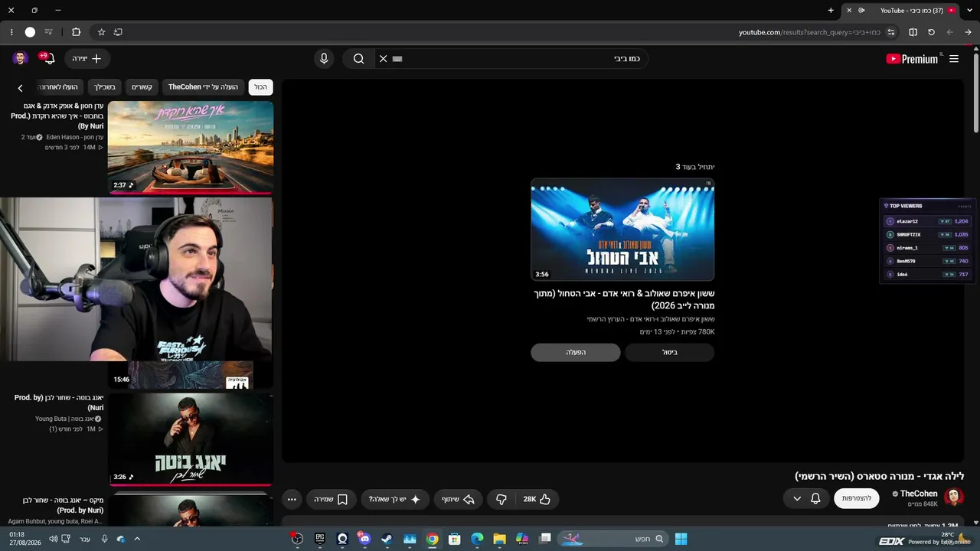Open the 'מיקס – יאנג בוטה' playlist title

pos(64,505)
